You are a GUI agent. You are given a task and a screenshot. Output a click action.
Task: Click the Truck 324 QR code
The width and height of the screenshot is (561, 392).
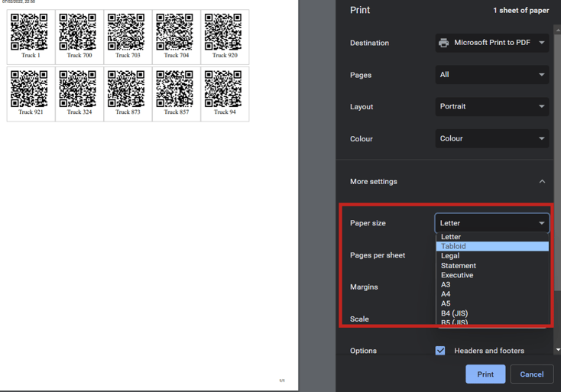pos(78,89)
